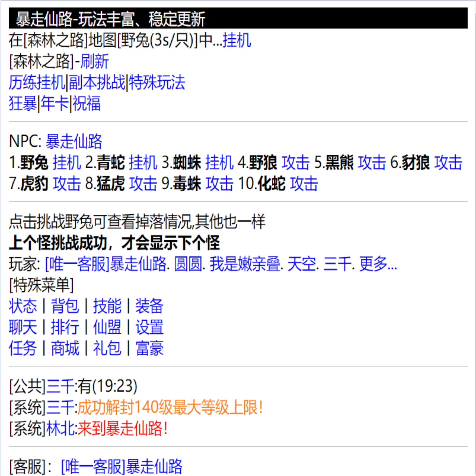476x476 pixels.
Task: Open the 年卡 link
Action: tap(55, 103)
